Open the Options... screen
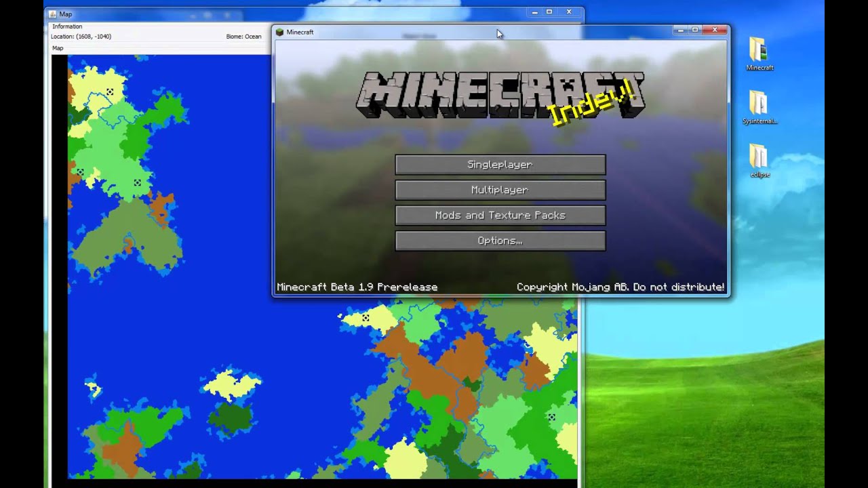This screenshot has height=488, width=868. point(500,241)
